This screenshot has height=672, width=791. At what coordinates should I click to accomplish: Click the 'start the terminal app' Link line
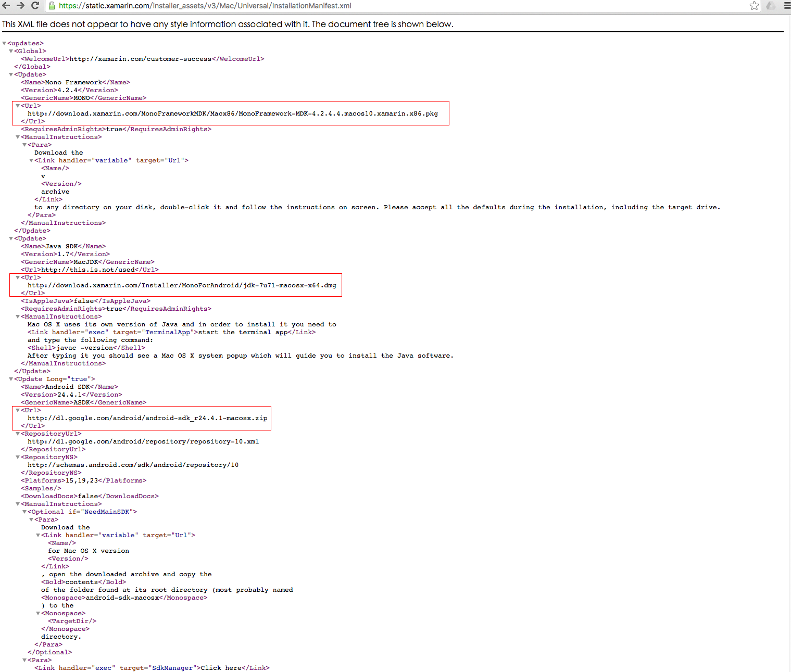pyautogui.click(x=171, y=333)
